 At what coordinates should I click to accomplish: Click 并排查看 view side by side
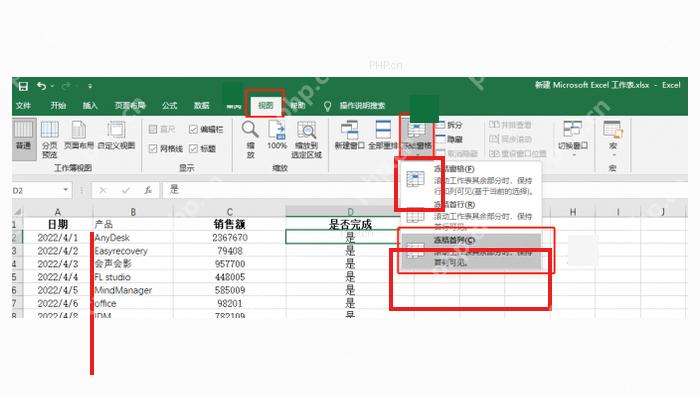coord(510,125)
